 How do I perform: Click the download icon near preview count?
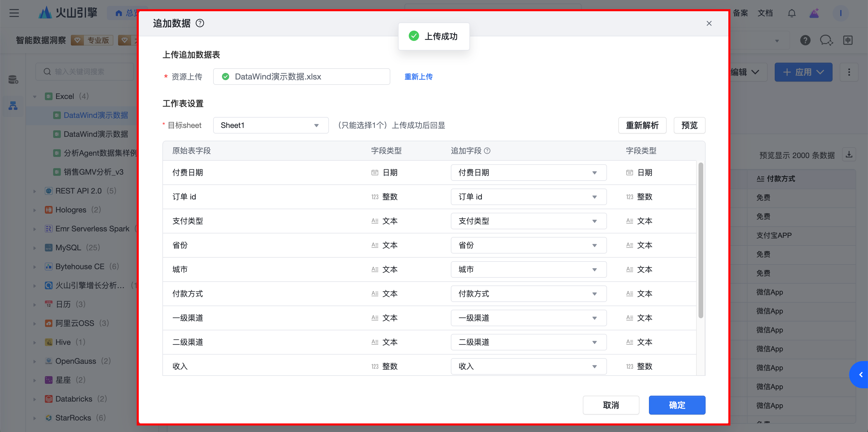(x=849, y=155)
